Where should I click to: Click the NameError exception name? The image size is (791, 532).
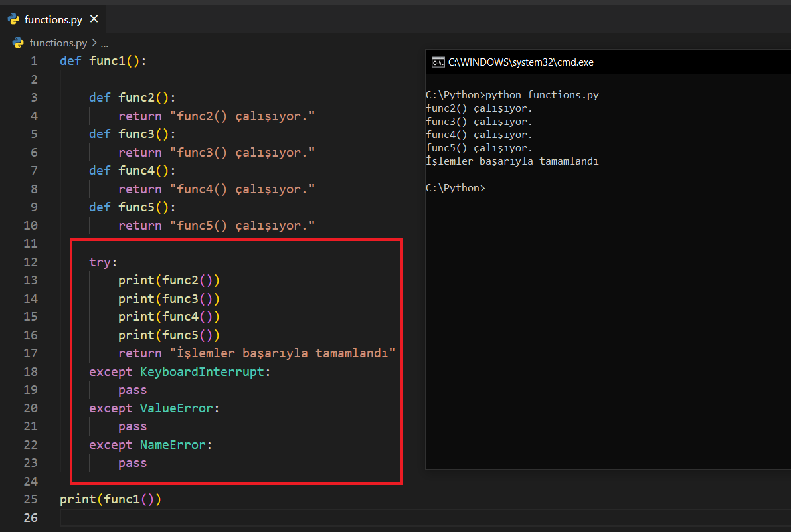(173, 444)
